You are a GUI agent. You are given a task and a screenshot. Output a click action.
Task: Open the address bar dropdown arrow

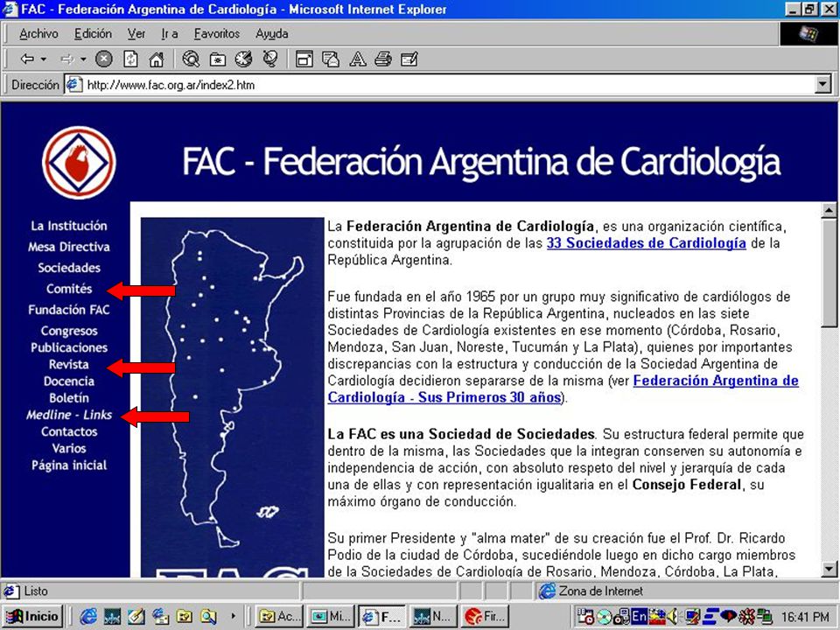click(x=822, y=84)
